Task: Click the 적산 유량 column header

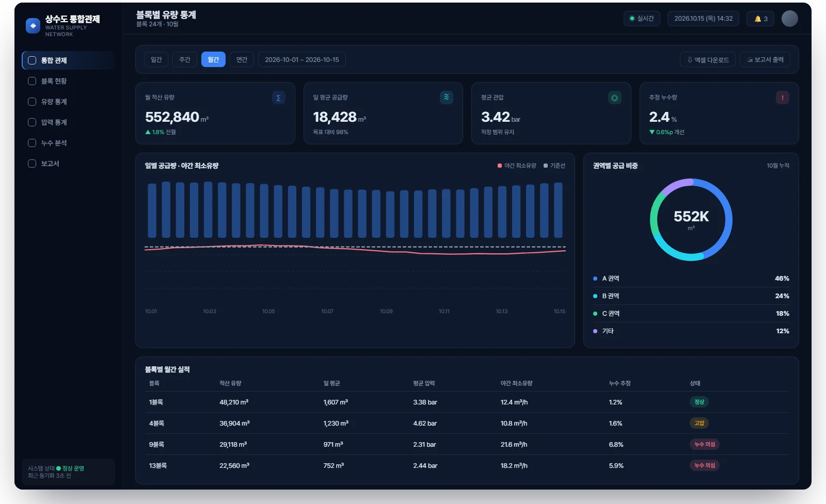Action: 230,383
